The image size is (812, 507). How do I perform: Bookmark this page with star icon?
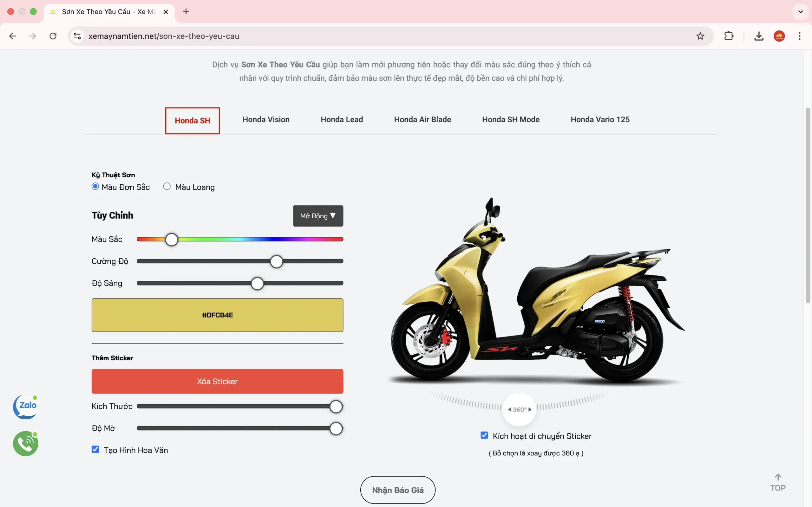pyautogui.click(x=700, y=36)
